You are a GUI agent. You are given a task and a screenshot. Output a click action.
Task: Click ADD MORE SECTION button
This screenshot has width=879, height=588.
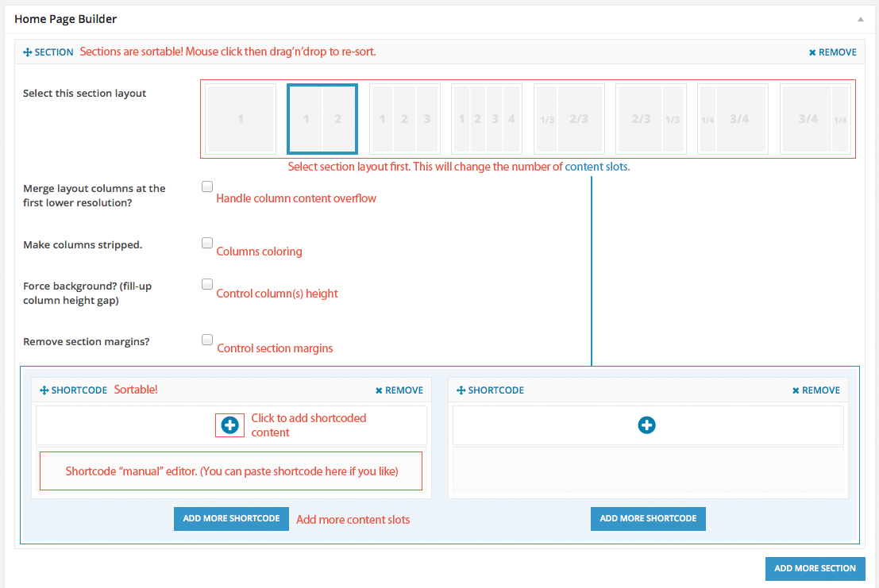pyautogui.click(x=815, y=568)
